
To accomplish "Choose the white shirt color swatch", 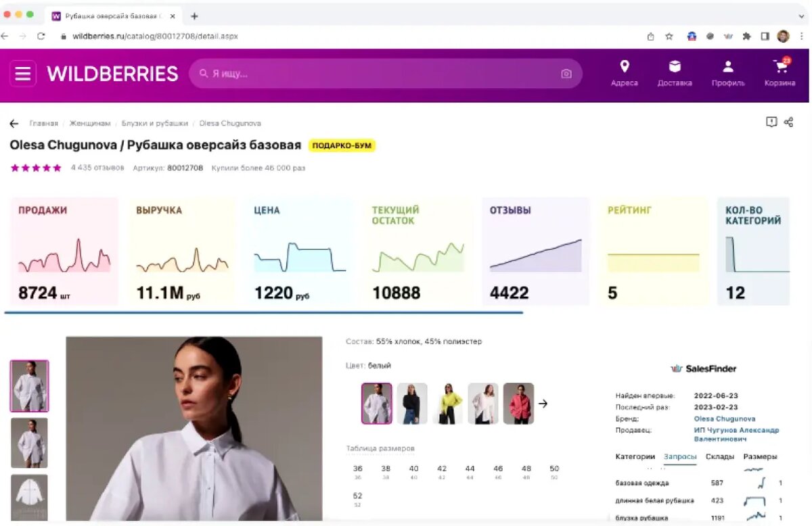I will [x=377, y=404].
